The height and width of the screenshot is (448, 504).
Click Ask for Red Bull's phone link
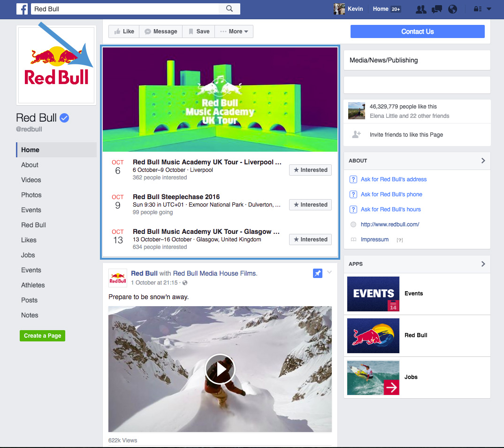coord(391,194)
